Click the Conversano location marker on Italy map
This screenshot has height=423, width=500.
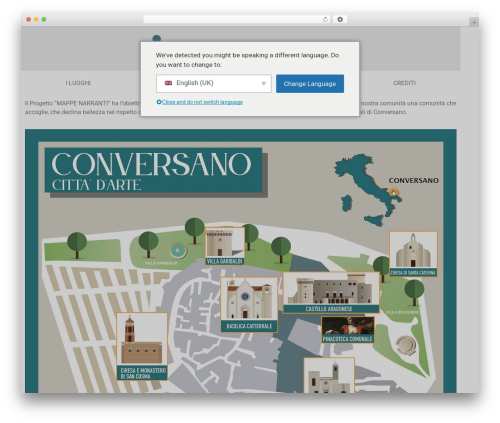[x=393, y=192]
